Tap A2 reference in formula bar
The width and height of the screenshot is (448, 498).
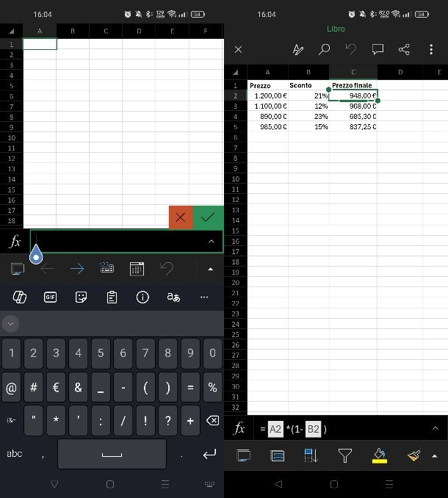[x=275, y=429]
